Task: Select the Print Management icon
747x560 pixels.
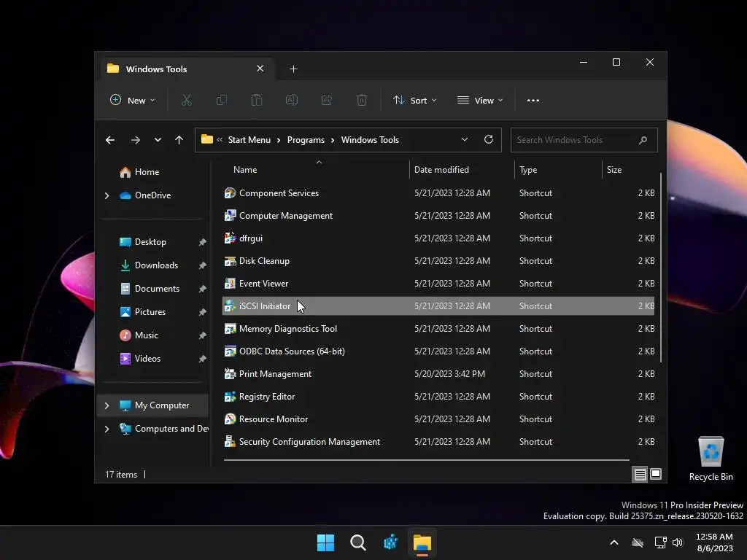Action: (230, 374)
